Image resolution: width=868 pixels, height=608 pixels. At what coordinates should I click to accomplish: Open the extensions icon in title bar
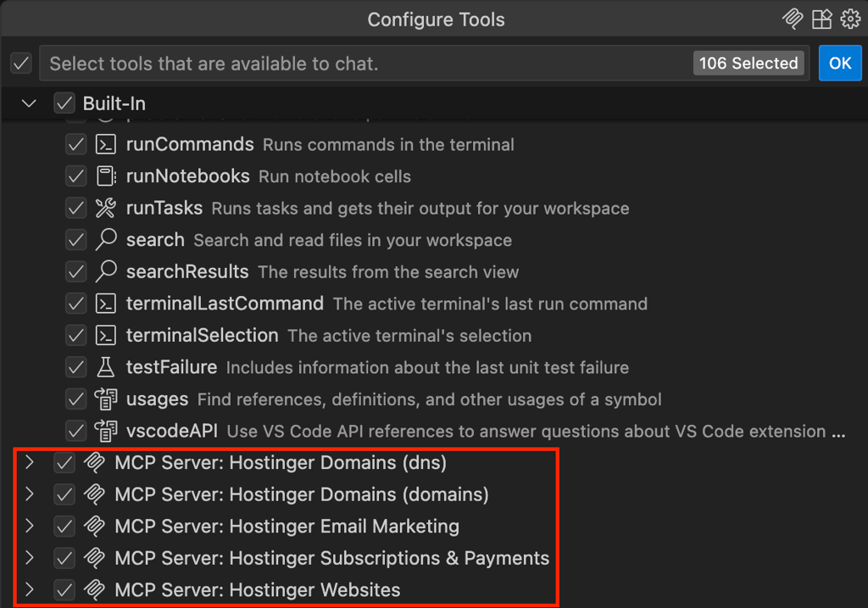pos(821,20)
